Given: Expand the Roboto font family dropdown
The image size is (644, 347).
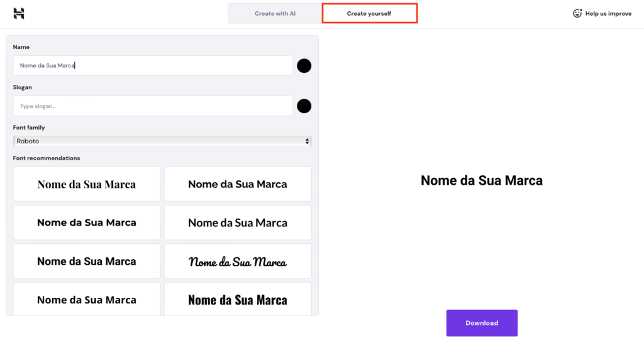Looking at the screenshot, I should (162, 141).
